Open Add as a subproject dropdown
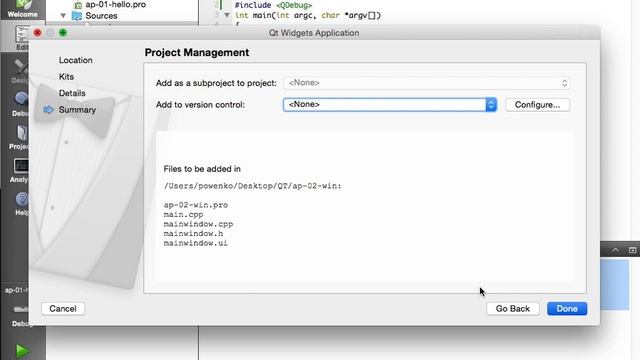This screenshot has height=360, width=640. [427, 83]
